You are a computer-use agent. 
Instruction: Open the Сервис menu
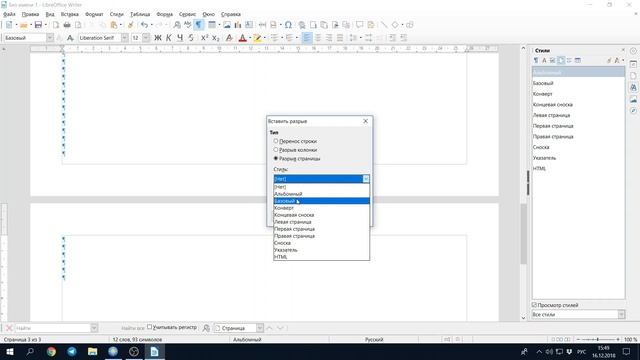(x=187, y=14)
